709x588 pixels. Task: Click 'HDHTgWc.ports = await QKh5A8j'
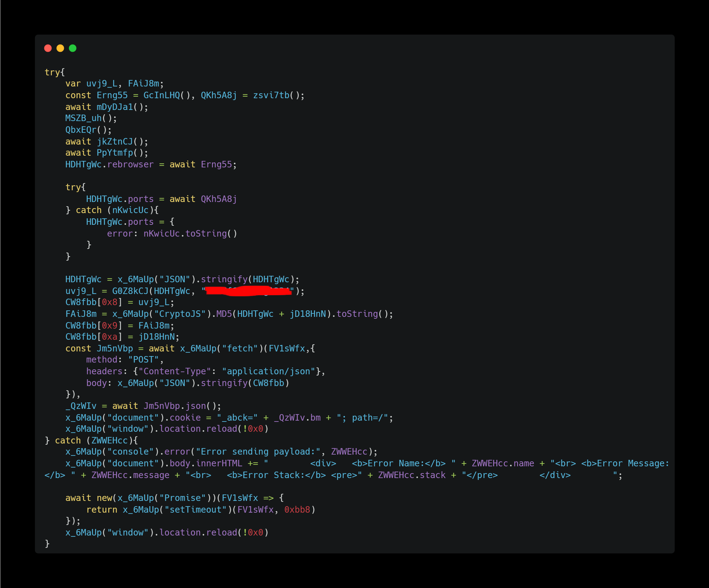(x=161, y=199)
